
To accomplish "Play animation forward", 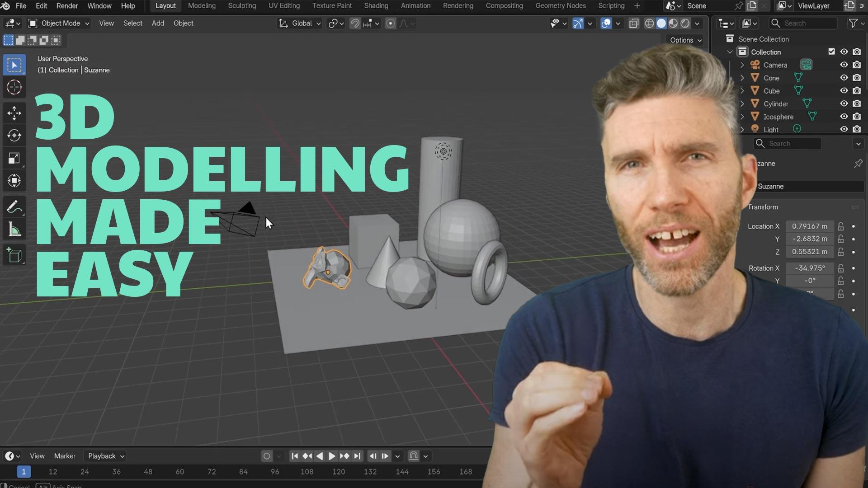I will click(332, 456).
